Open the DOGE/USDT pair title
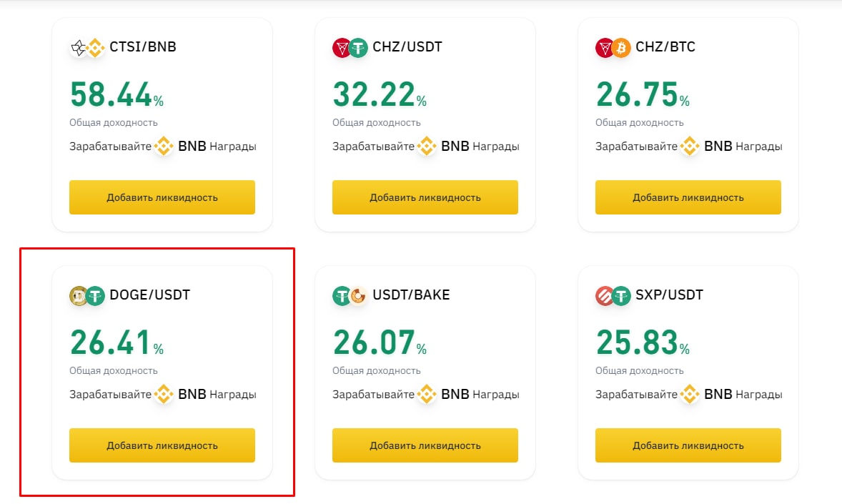 coord(150,295)
